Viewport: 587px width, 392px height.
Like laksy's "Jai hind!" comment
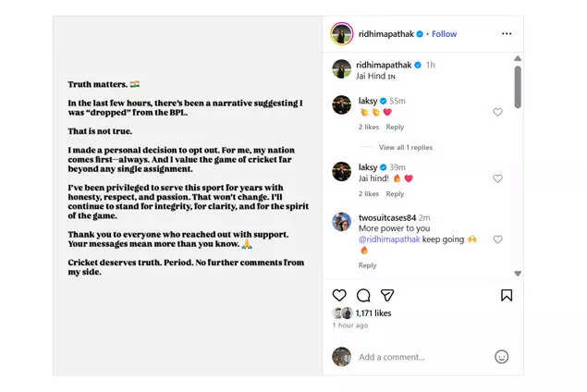coord(497,178)
